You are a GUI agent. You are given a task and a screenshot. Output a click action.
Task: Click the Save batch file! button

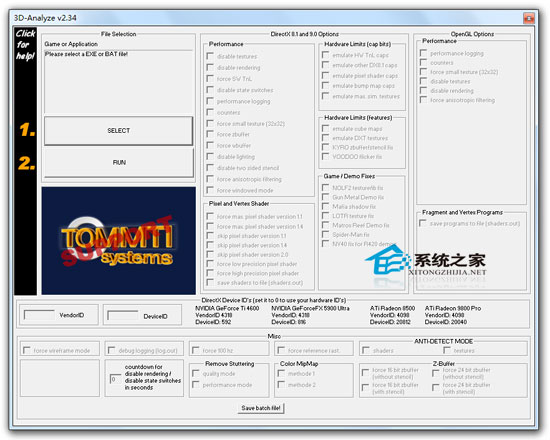(261, 408)
